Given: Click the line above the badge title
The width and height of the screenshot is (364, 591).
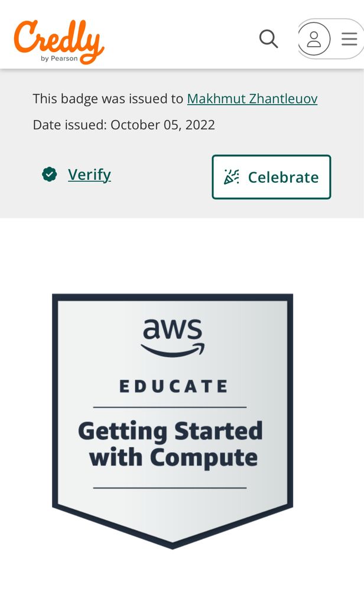Looking at the screenshot, I should (x=170, y=407).
